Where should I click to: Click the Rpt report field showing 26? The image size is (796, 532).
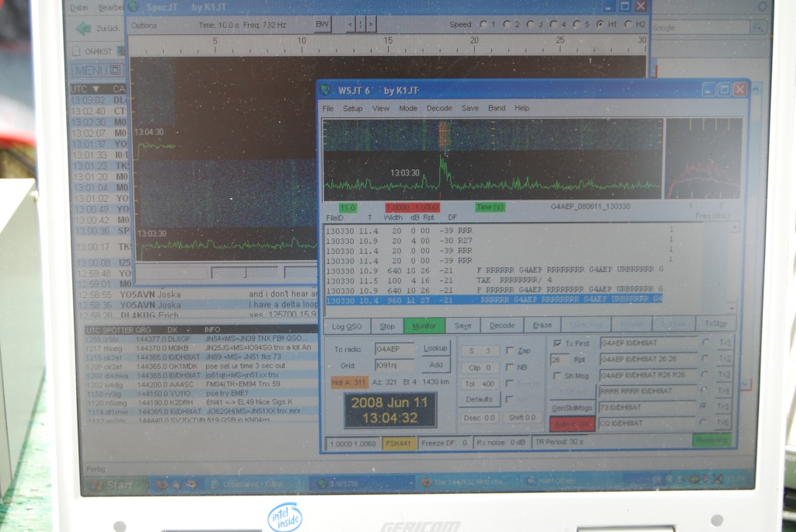pyautogui.click(x=559, y=360)
